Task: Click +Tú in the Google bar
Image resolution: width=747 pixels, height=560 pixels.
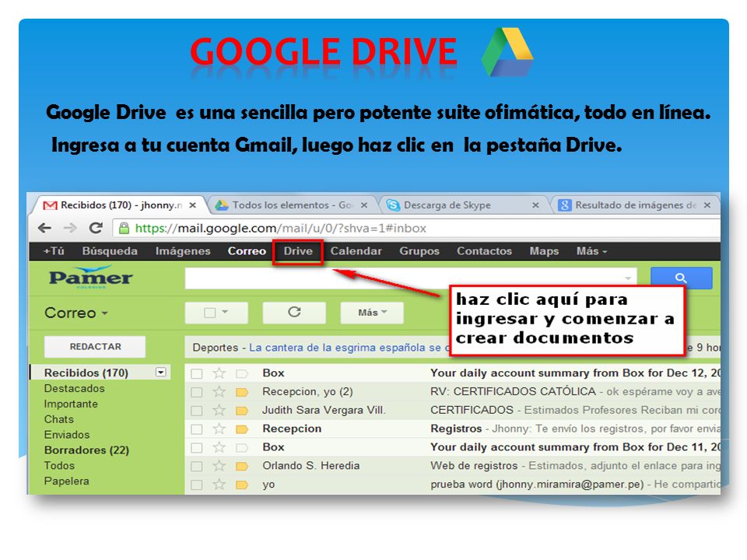Action: click(x=54, y=251)
